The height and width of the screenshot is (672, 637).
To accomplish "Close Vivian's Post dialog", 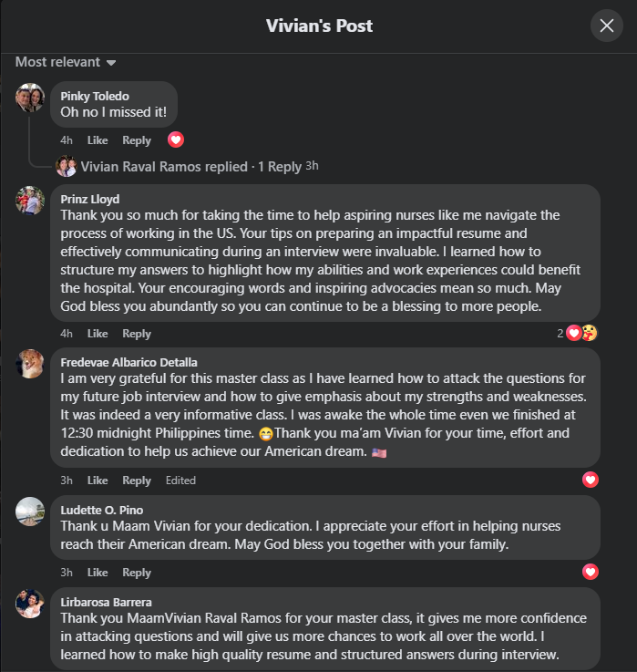I will [606, 26].
